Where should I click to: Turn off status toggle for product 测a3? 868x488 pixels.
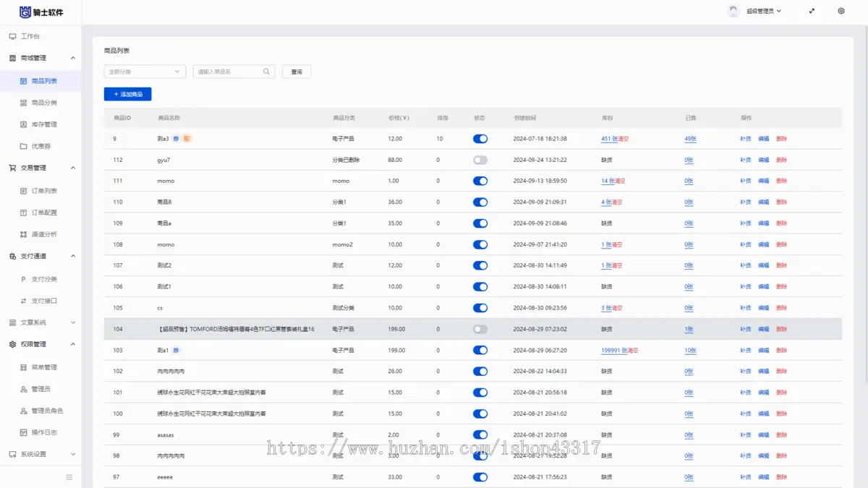(480, 139)
